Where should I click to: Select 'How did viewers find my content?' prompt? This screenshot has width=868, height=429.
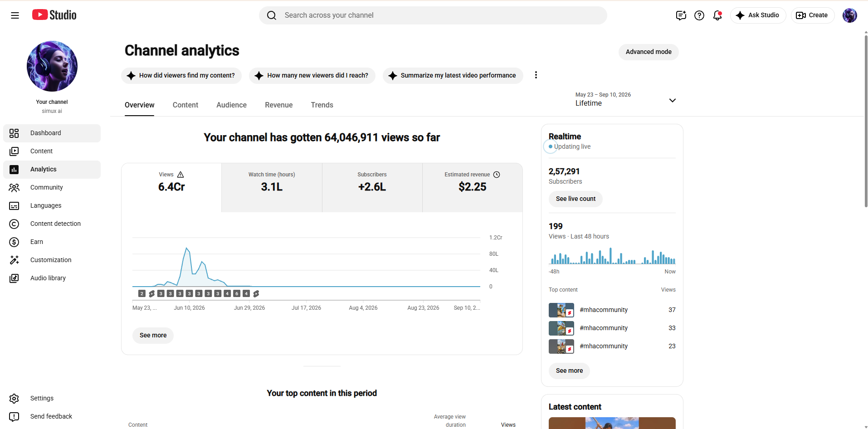tap(181, 75)
